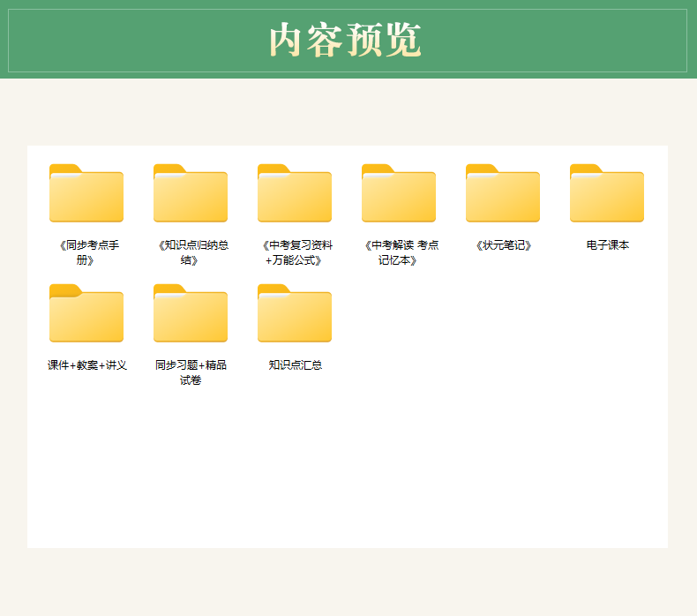Open the 同步习题+精品试卷 folder icon
Image resolution: width=697 pixels, height=616 pixels.
point(191,313)
